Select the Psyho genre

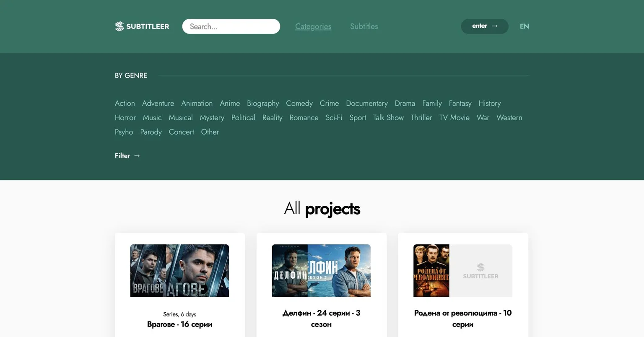pos(124,132)
